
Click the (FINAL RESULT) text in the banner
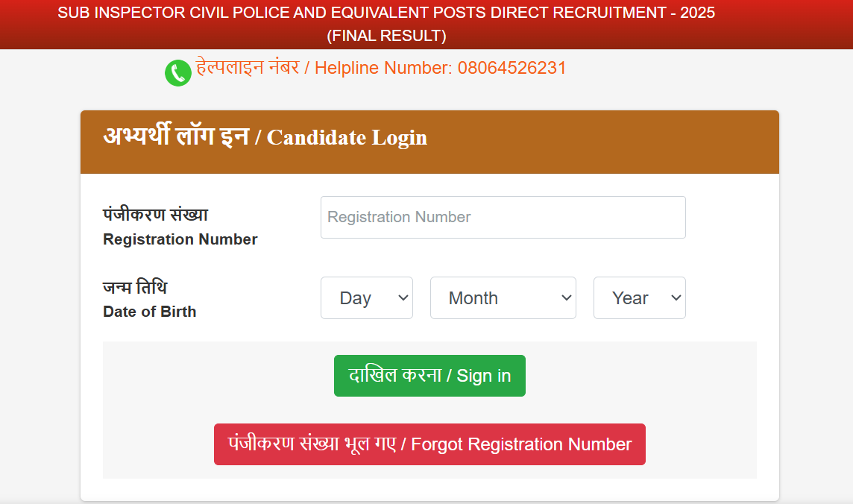[x=386, y=36]
